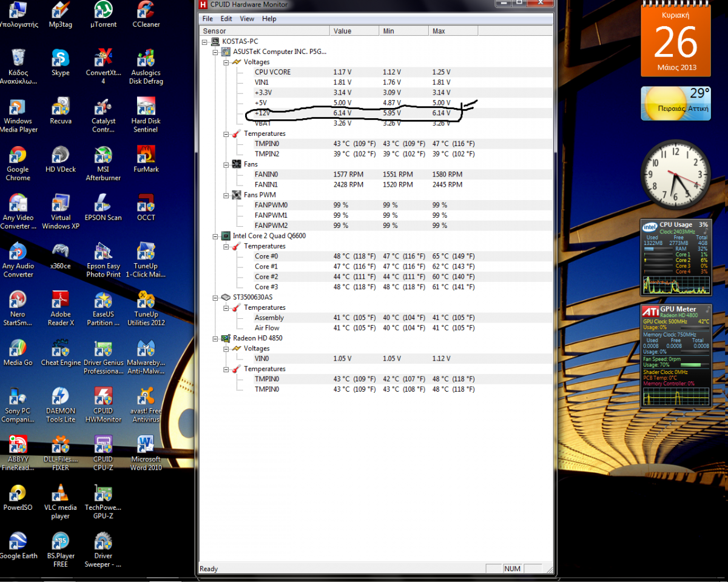The height and width of the screenshot is (582, 728).
Task: Select the TMPIN2 temperature row
Action: tap(376, 154)
